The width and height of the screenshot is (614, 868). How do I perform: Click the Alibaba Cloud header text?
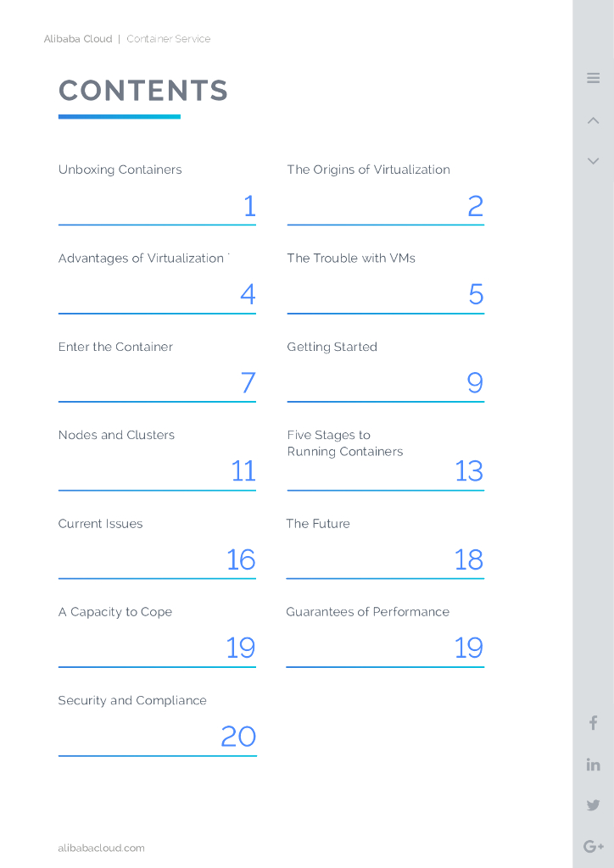tap(78, 39)
